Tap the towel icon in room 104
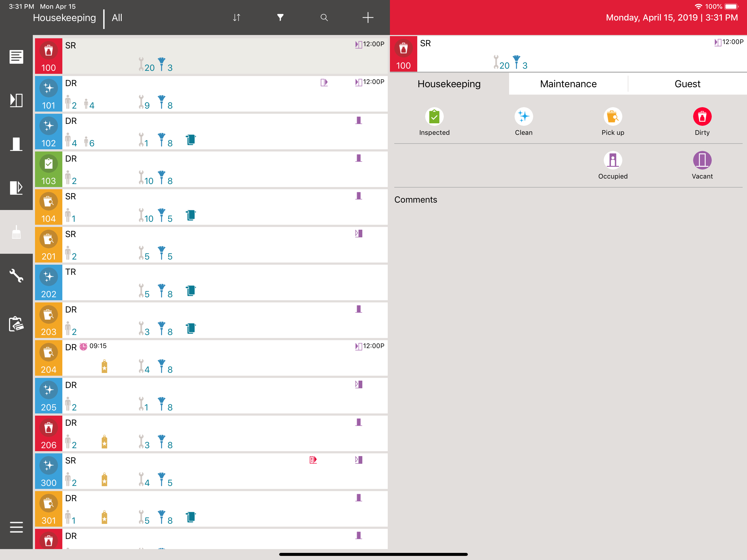Image resolution: width=747 pixels, height=560 pixels. (x=191, y=215)
